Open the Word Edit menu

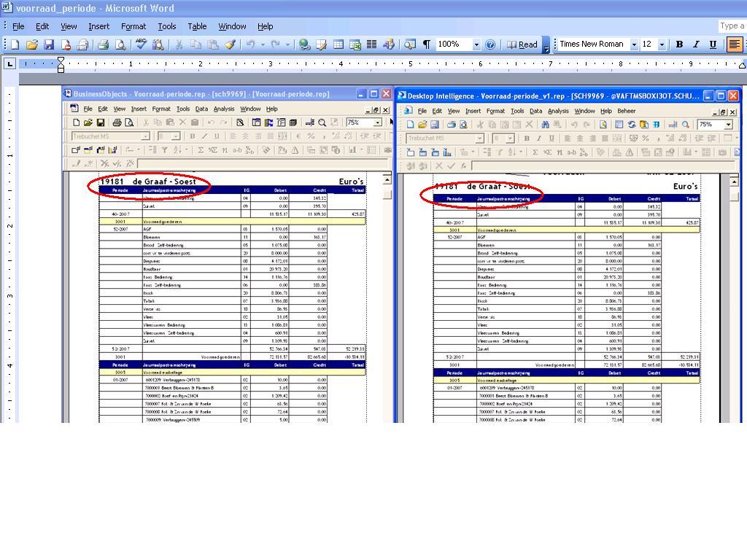[x=42, y=26]
